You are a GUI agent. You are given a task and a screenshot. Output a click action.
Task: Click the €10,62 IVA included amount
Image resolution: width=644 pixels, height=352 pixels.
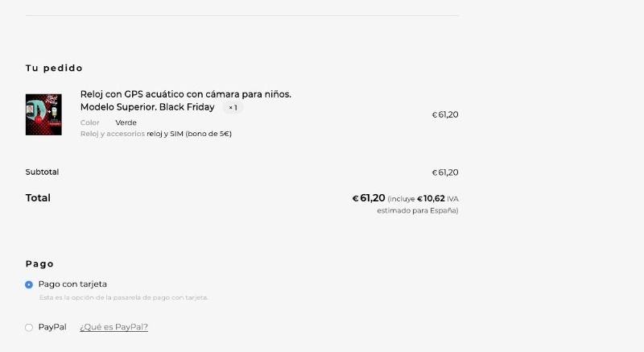pyautogui.click(x=431, y=199)
